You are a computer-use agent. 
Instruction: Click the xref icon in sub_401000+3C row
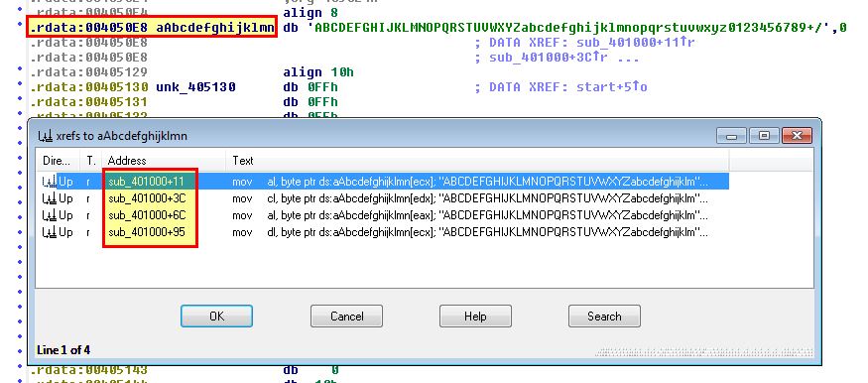click(50, 198)
